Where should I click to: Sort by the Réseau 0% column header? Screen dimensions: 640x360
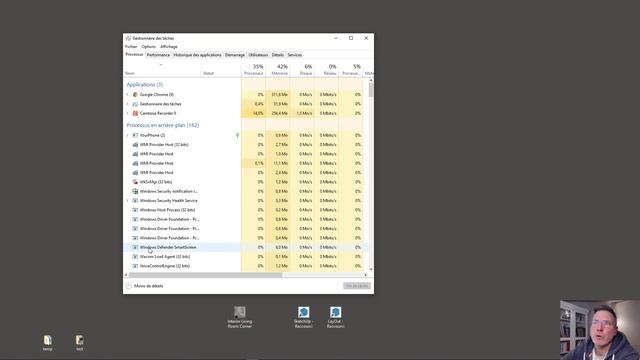click(x=327, y=69)
